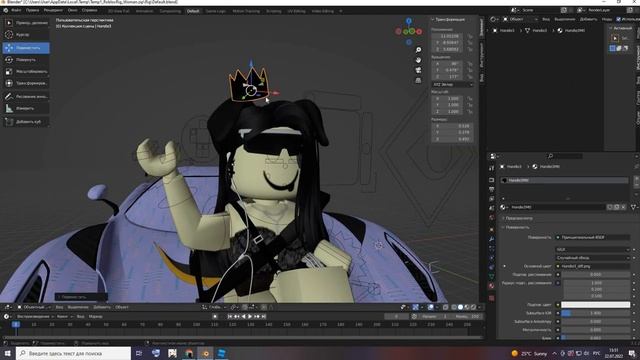This screenshot has height=360, width=640.
Task: Open the GGX distribution dropdown
Action: click(593, 249)
